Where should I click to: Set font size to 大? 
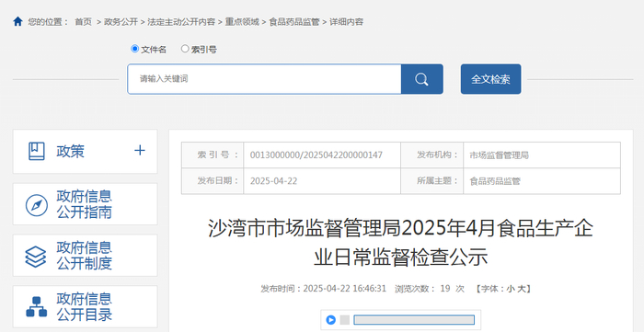(521, 289)
